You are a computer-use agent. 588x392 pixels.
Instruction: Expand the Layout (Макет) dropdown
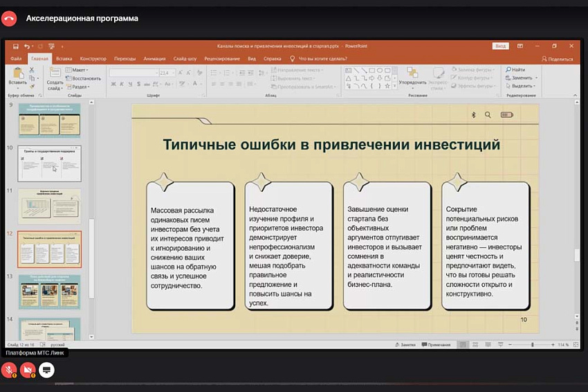pos(78,70)
